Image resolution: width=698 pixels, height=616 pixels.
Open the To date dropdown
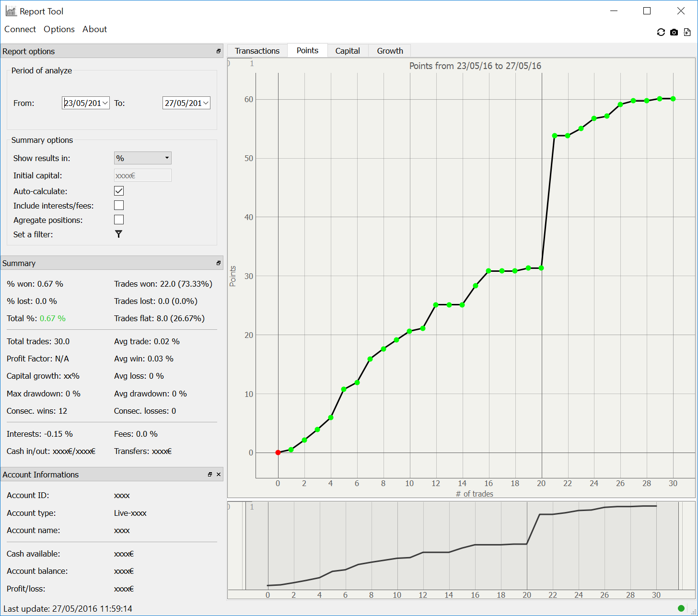pyautogui.click(x=206, y=103)
